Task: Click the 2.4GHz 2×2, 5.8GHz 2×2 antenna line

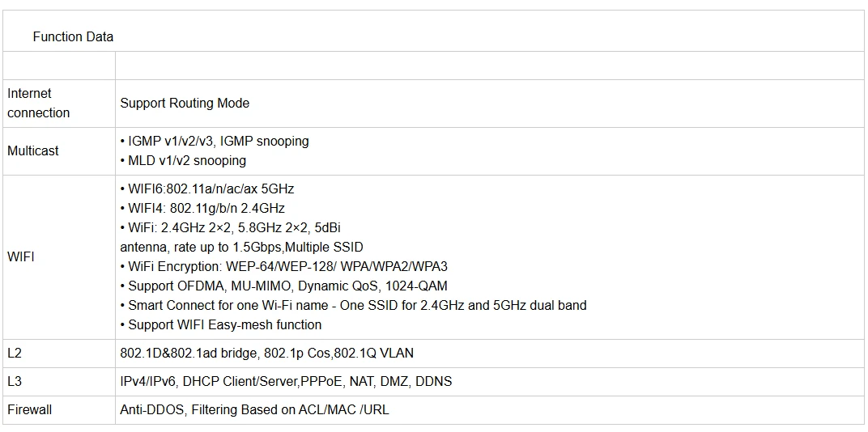Action: coord(230,228)
